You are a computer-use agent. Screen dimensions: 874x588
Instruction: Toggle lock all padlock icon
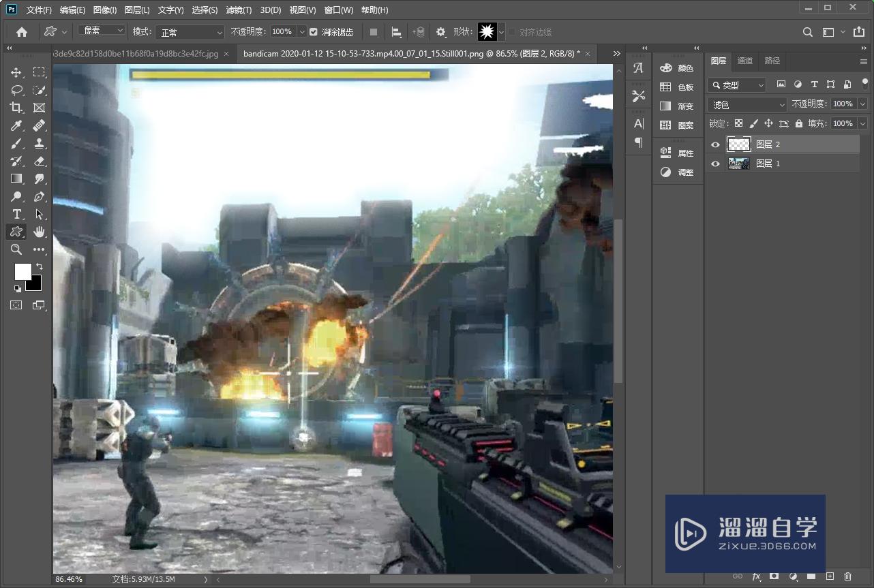click(798, 123)
